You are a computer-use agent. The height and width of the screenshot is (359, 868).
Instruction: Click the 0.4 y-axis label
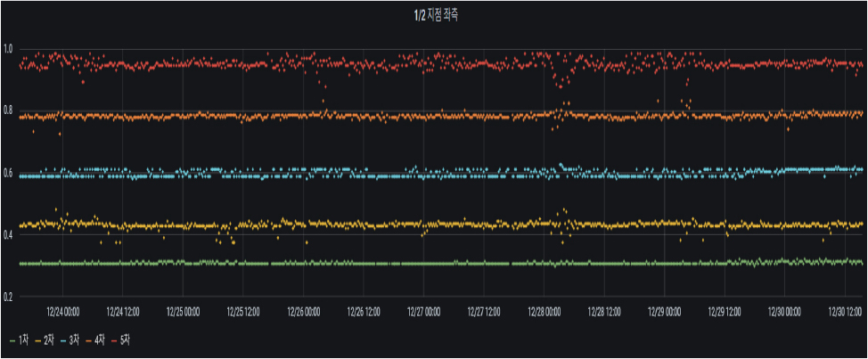pos(10,235)
